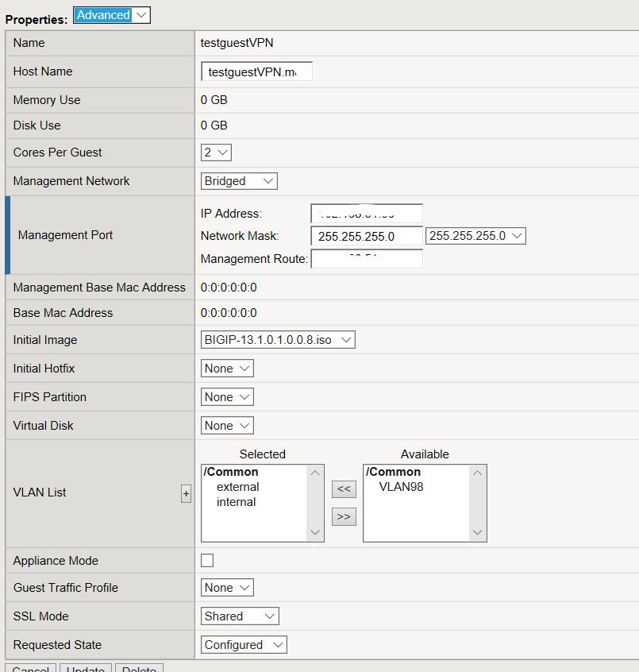639x672 pixels.
Task: Change the Requested State dropdown
Action: click(x=244, y=645)
